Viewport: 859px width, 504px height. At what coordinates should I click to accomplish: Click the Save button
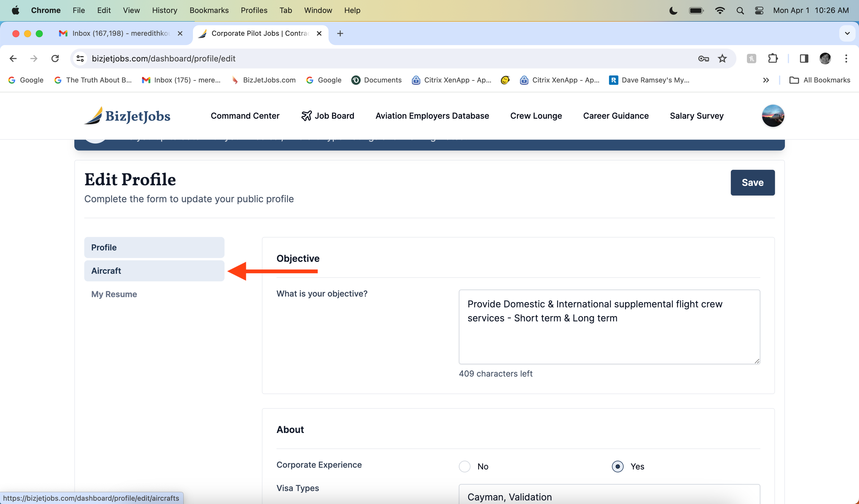pos(752,182)
